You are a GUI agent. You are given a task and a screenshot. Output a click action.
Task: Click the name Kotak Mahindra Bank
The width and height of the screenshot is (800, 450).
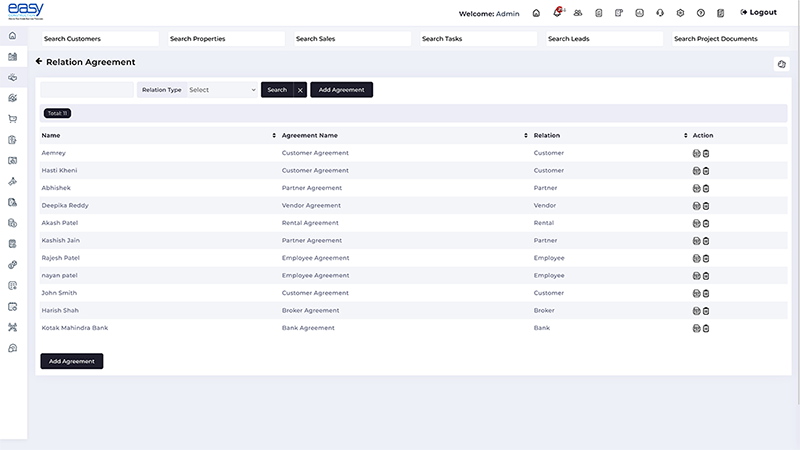[74, 328]
